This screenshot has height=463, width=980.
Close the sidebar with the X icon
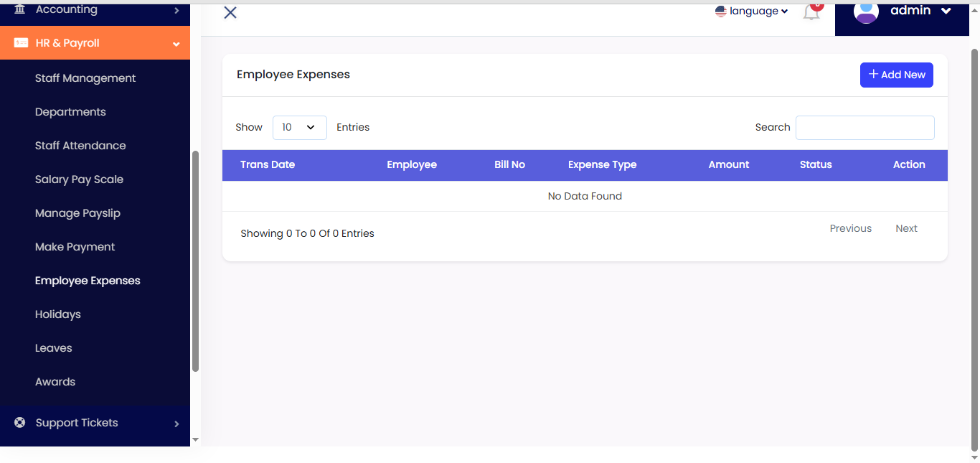tap(230, 12)
